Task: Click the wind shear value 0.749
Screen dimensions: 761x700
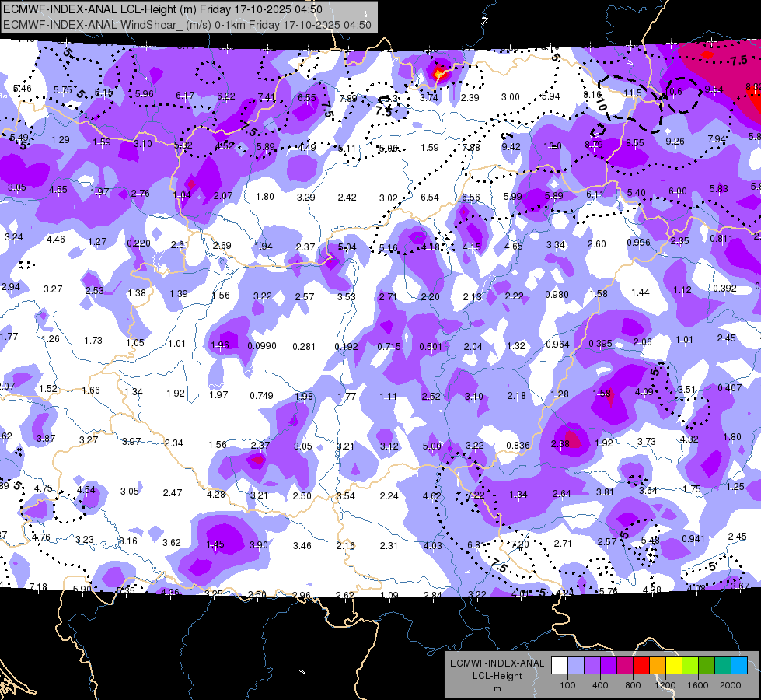Action: (x=262, y=395)
